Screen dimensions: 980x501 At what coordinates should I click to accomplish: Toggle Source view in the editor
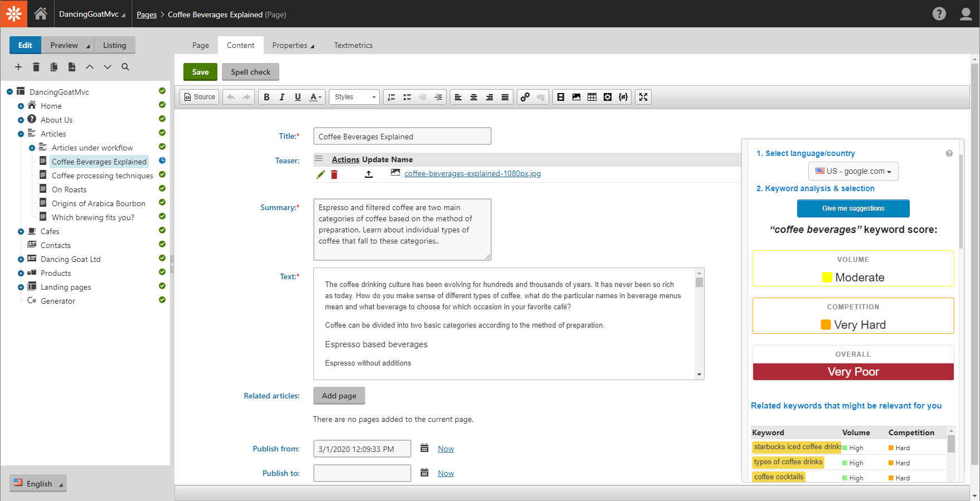[200, 97]
